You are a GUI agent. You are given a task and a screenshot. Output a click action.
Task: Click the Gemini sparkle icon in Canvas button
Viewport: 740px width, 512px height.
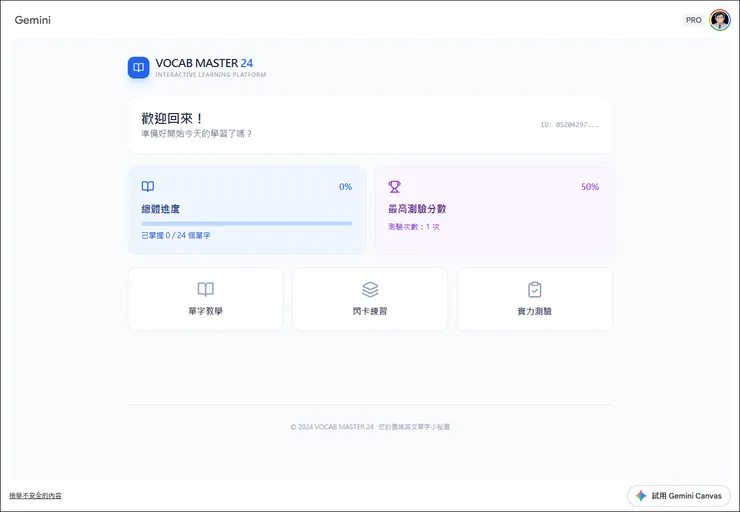coord(641,496)
